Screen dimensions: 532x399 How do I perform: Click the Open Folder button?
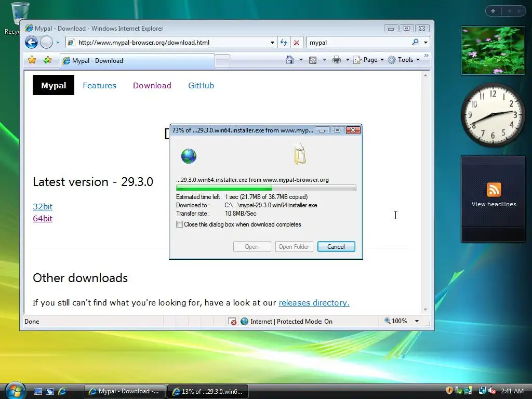click(x=294, y=247)
